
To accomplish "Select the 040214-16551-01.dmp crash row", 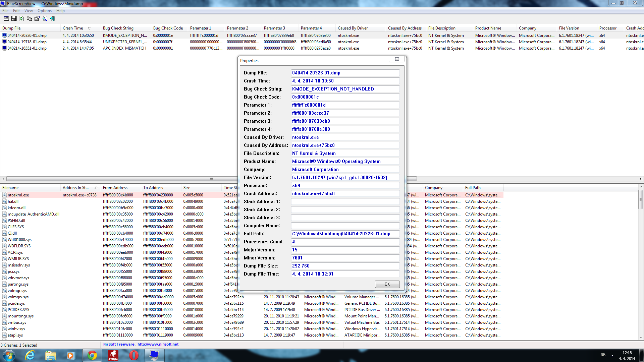I will pyautogui.click(x=27, y=48).
